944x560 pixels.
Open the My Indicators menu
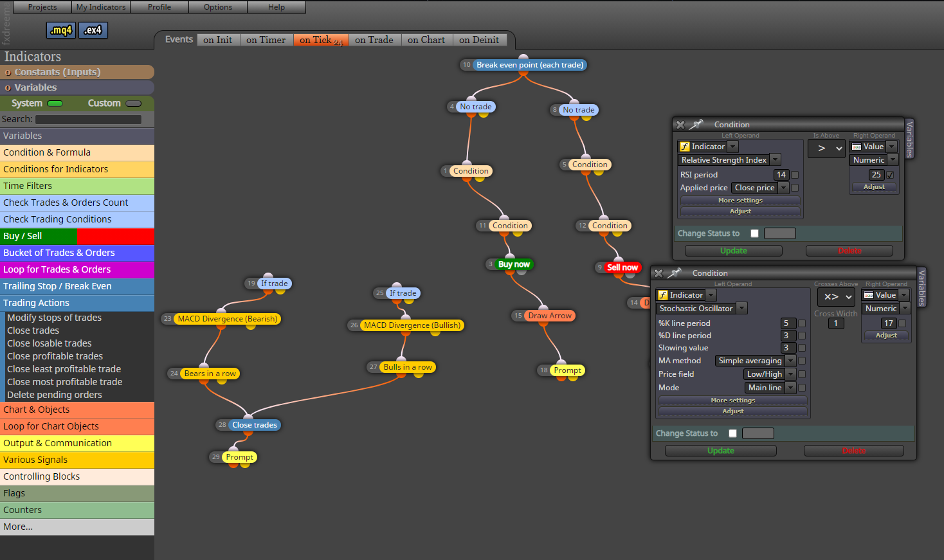(x=101, y=7)
